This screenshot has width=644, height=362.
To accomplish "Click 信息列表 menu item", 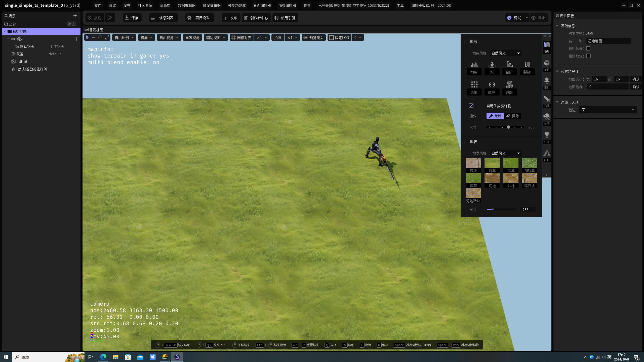I will click(x=164, y=18).
